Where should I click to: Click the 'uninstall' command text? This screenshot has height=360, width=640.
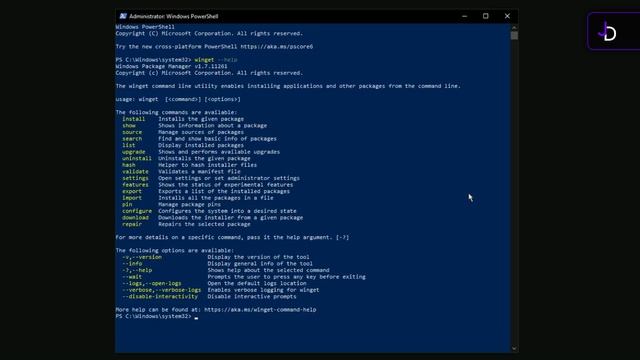137,158
